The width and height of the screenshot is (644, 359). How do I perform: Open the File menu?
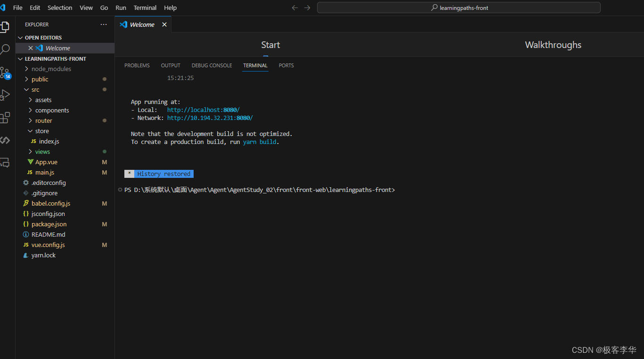(18, 8)
